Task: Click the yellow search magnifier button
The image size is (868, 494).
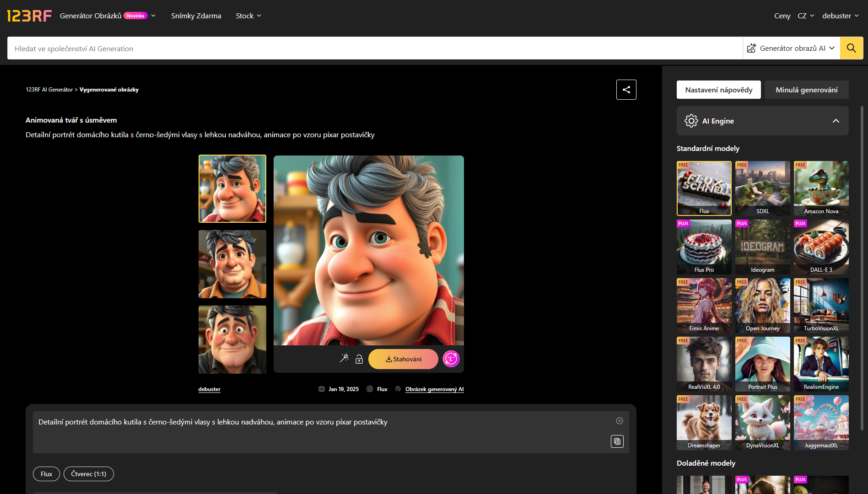Action: 852,48
